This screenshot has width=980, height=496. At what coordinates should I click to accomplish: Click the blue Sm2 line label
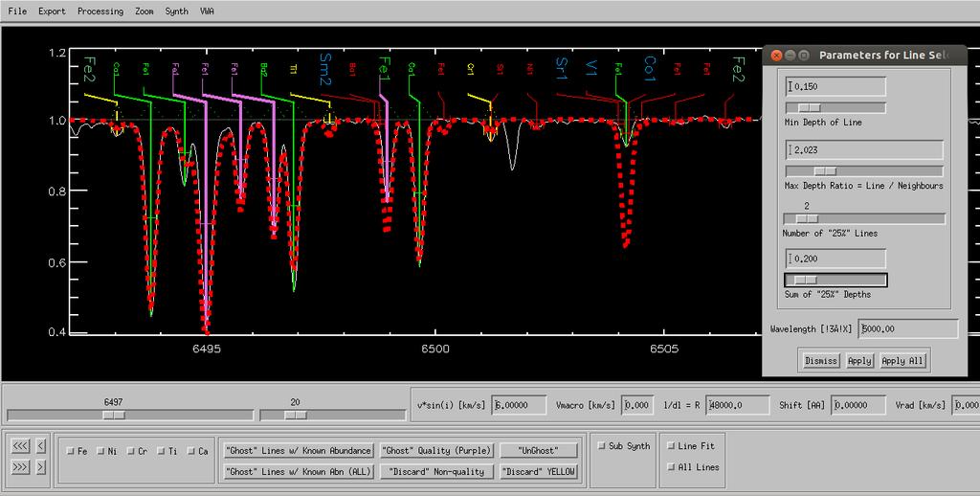[325, 69]
